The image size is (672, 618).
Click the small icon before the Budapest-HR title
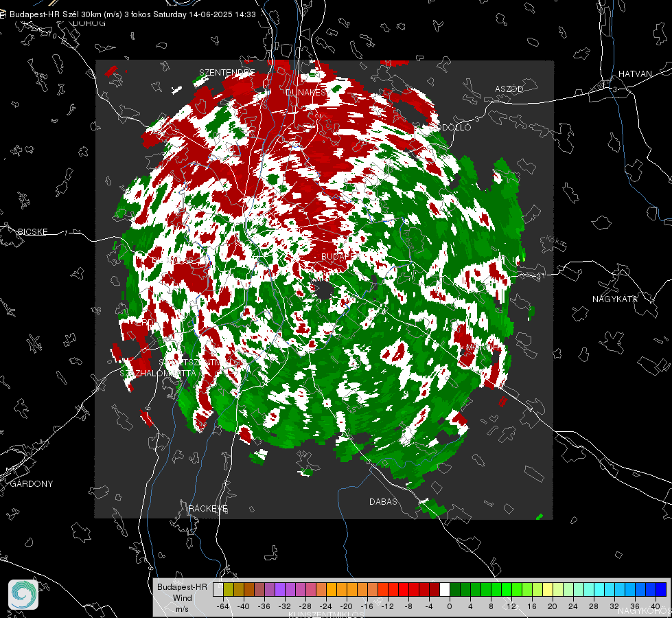pyautogui.click(x=3, y=14)
